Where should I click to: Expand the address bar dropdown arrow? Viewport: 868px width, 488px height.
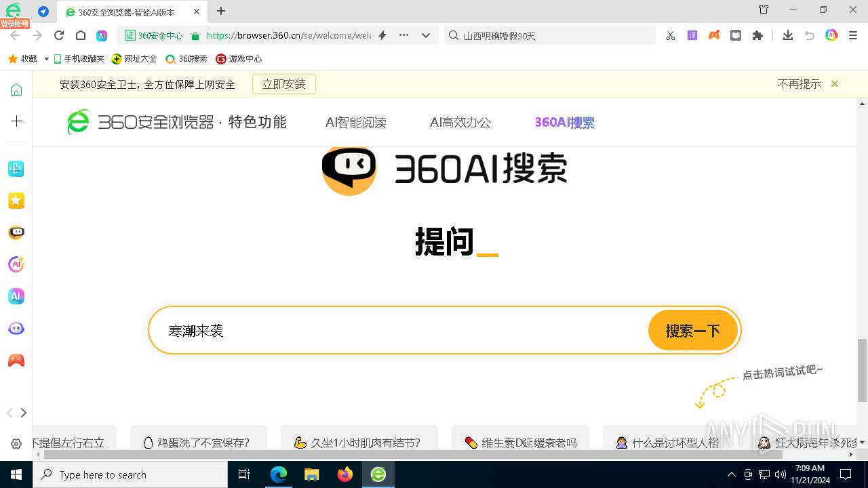(426, 36)
